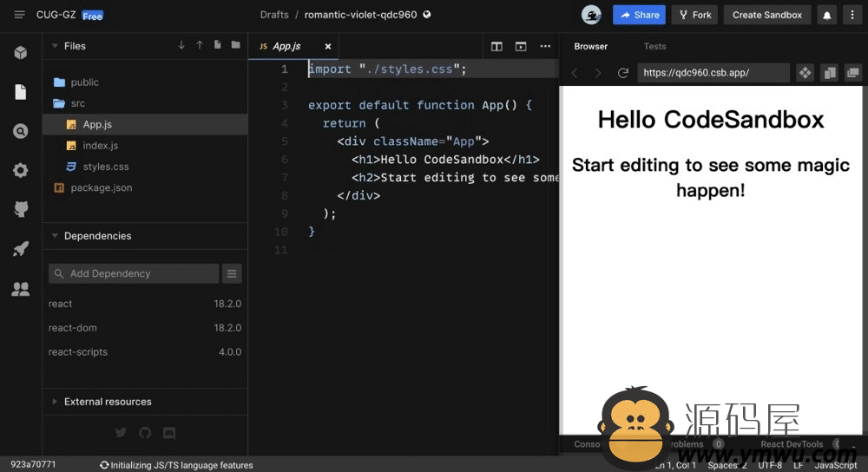Click the sandbox privacy globe icon
The height and width of the screenshot is (472, 868).
427,15
